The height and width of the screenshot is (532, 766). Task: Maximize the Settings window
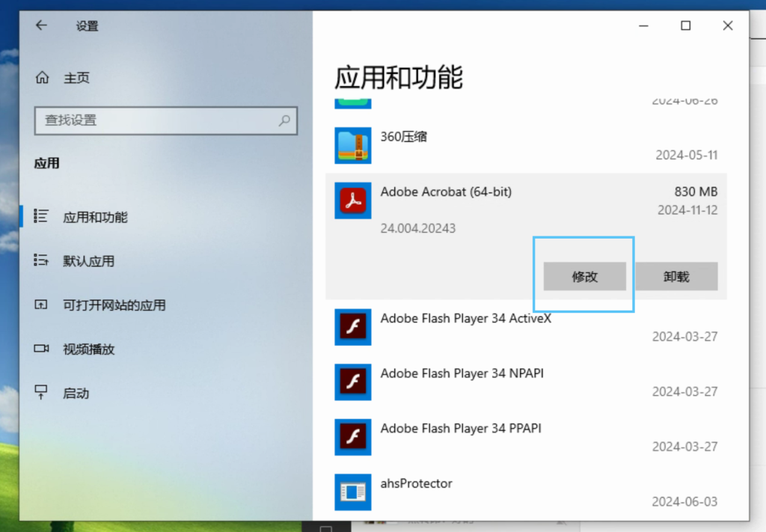pyautogui.click(x=686, y=25)
